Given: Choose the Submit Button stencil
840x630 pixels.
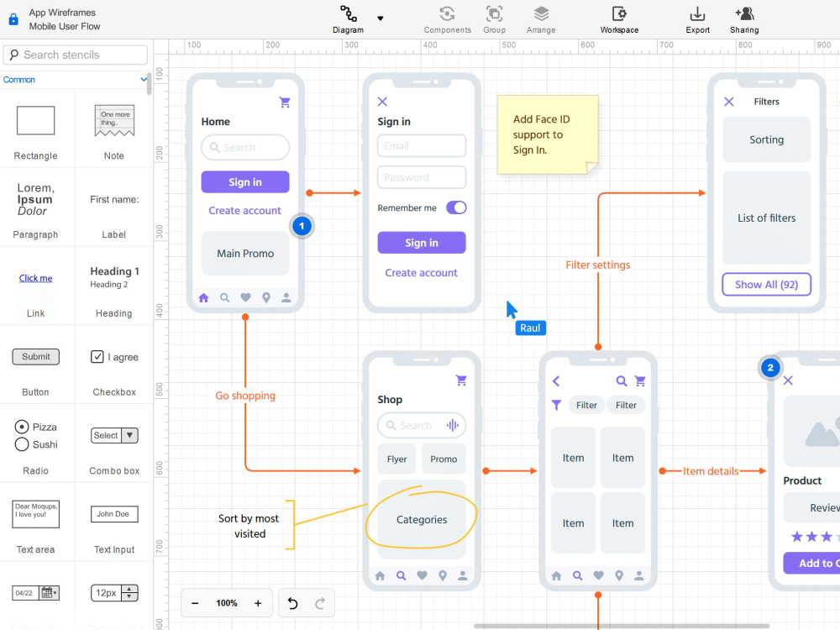Looking at the screenshot, I should coord(35,357).
